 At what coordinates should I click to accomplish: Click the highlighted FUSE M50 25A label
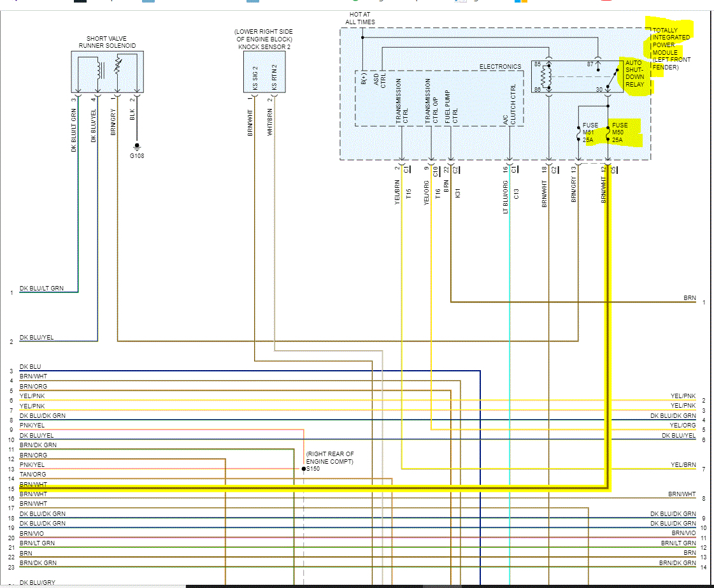tap(620, 132)
